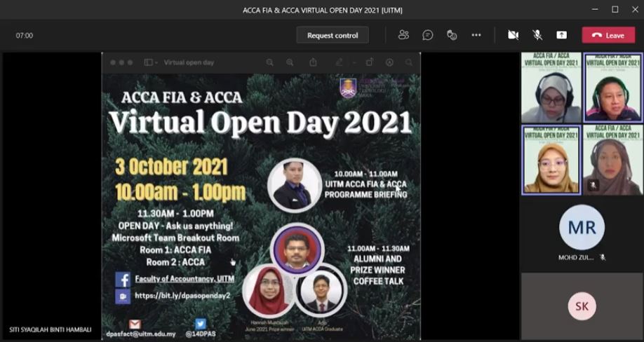The image size is (644, 342).
Task: Click the shared window's markup pen icon
Action: (x=339, y=62)
